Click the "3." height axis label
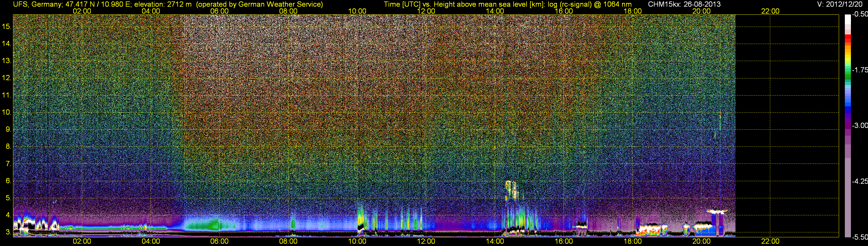The height and width of the screenshot is (246, 868). (8, 232)
